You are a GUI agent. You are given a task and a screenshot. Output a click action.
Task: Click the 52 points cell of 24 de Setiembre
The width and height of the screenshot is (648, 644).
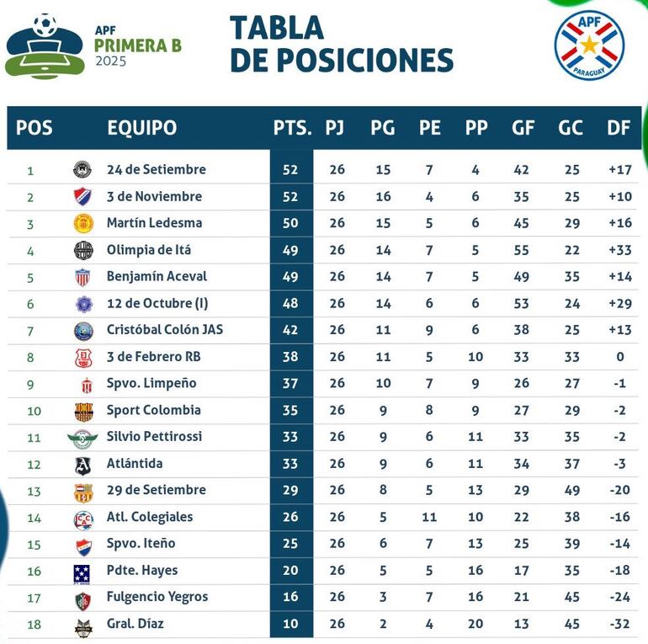coord(291,170)
